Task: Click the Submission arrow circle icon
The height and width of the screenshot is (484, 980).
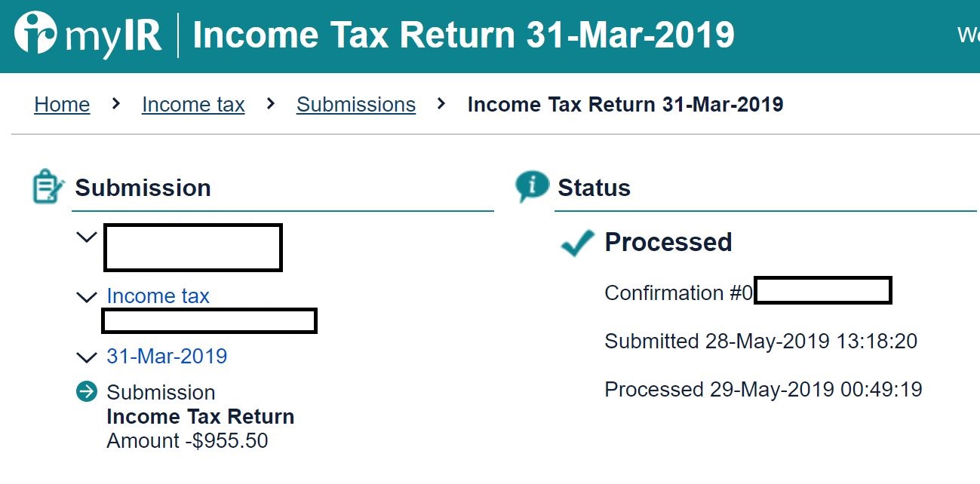Action: tap(87, 392)
